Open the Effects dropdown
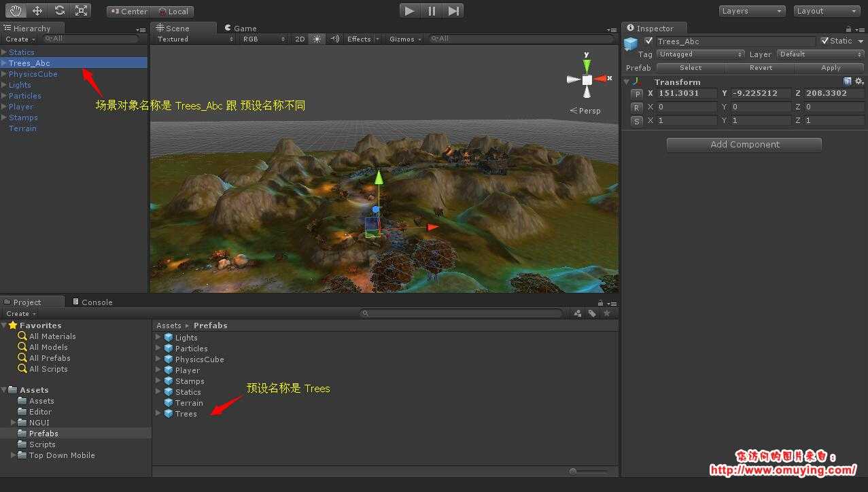The width and height of the screenshot is (868, 492). pyautogui.click(x=363, y=39)
